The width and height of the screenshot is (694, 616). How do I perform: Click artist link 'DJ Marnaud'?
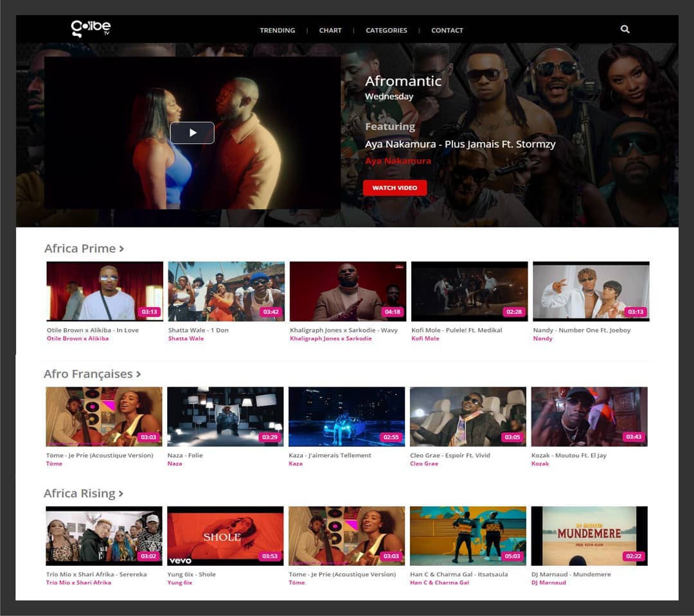pos(548,583)
